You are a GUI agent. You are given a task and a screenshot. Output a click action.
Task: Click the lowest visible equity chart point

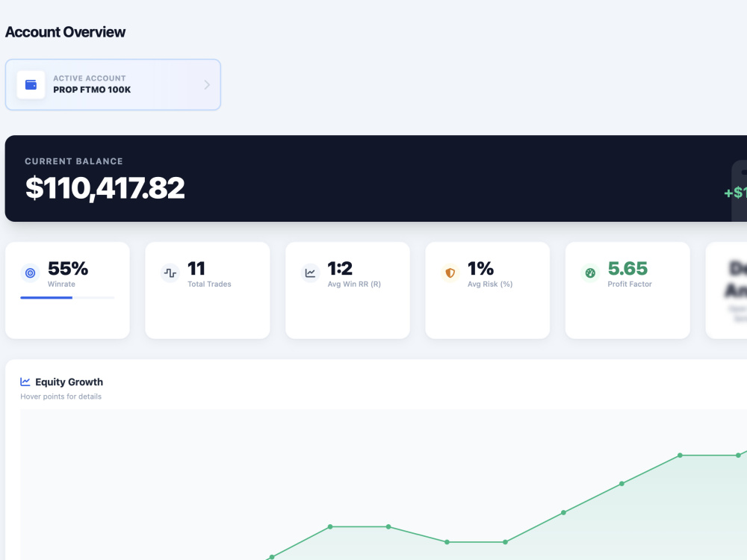coord(272,557)
